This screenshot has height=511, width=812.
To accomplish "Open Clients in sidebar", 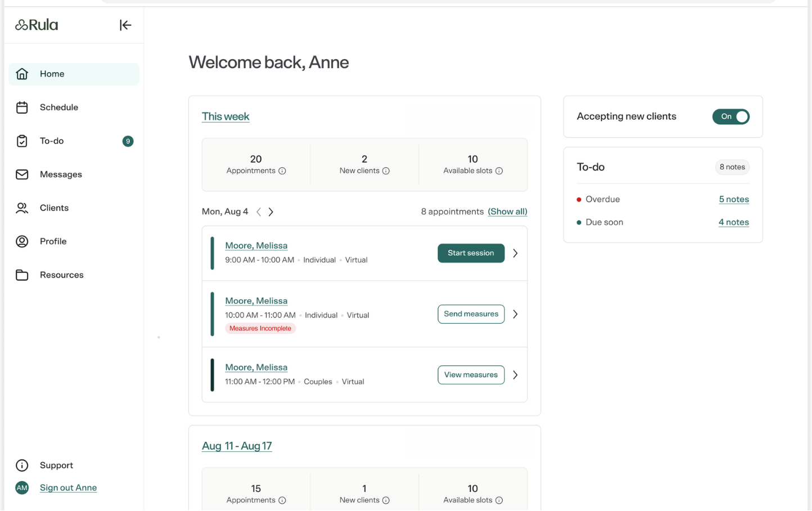I will pos(74,208).
